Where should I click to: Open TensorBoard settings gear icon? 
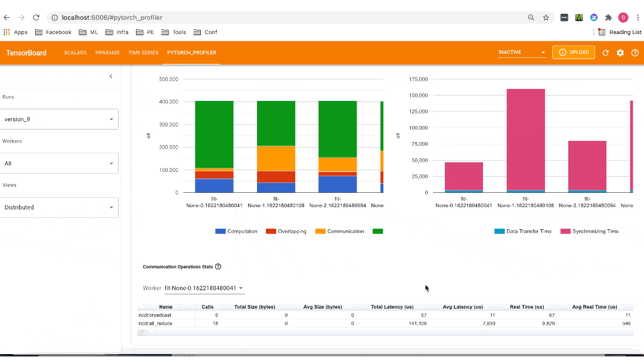tap(620, 53)
